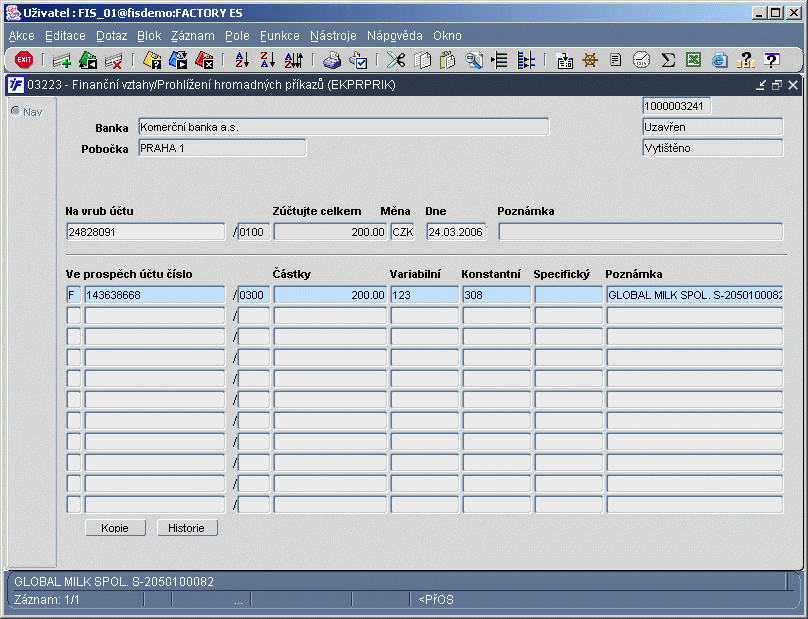Click the green diskette icon with left arrow
This screenshot has width=808, height=619.
(88, 61)
